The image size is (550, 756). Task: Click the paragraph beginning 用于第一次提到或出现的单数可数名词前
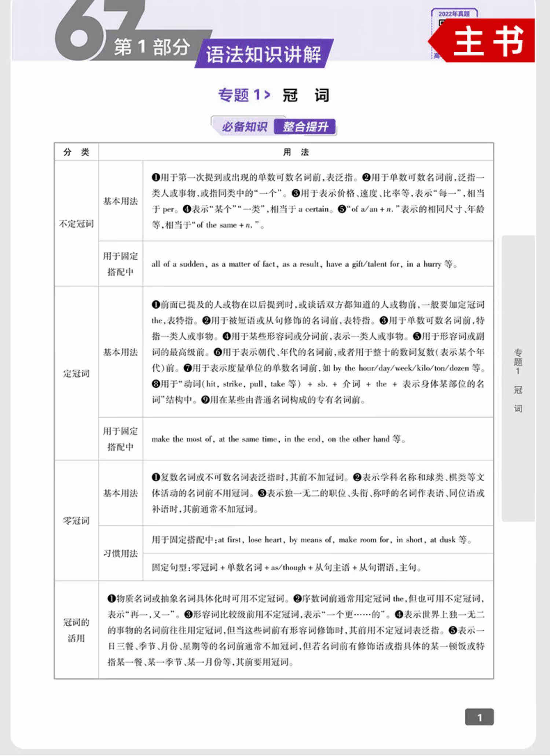coord(318,201)
